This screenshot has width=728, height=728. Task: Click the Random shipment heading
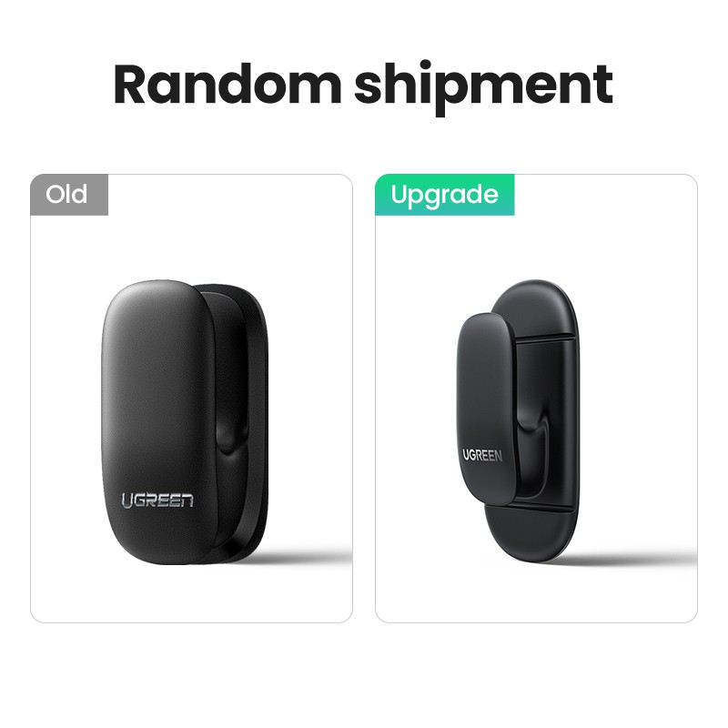tap(363, 86)
